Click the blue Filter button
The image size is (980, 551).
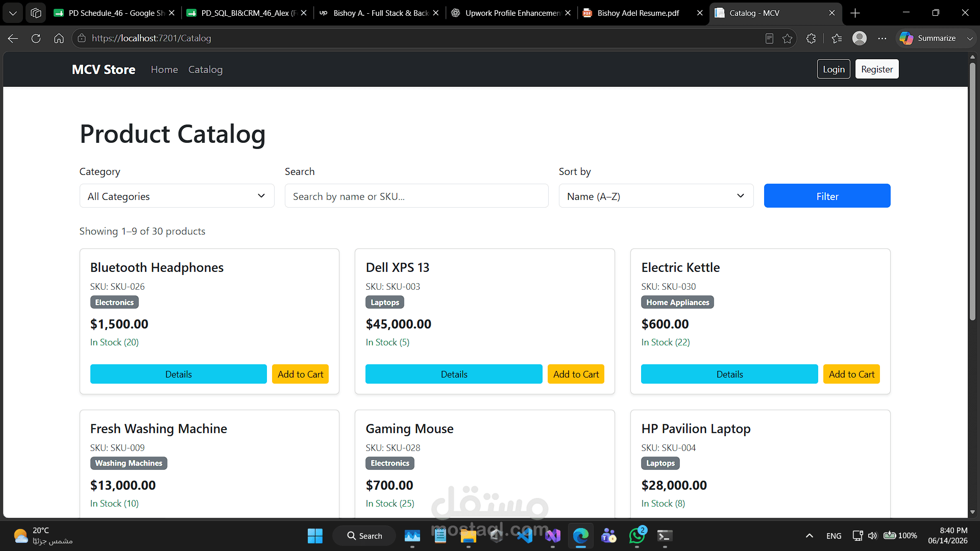(x=827, y=196)
